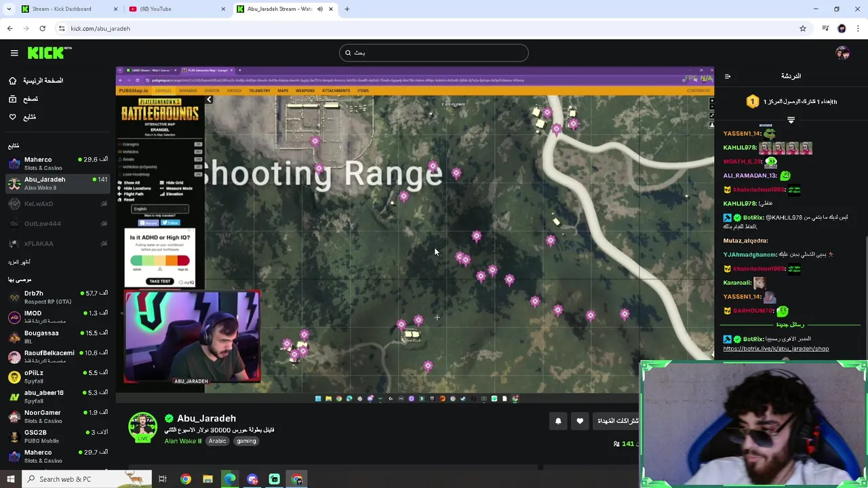
Task: Open the botrix.live shop link in chat
Action: coord(776,349)
